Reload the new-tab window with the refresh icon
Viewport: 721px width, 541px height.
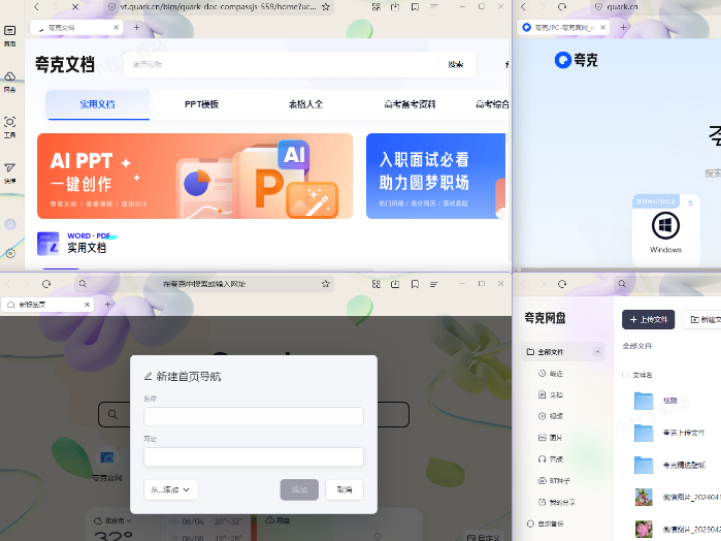coord(46,284)
